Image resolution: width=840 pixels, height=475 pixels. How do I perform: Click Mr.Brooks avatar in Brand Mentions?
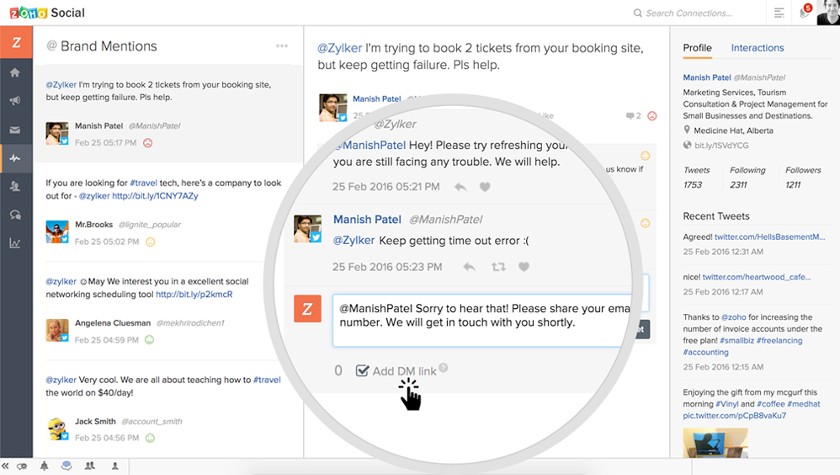[x=57, y=232]
